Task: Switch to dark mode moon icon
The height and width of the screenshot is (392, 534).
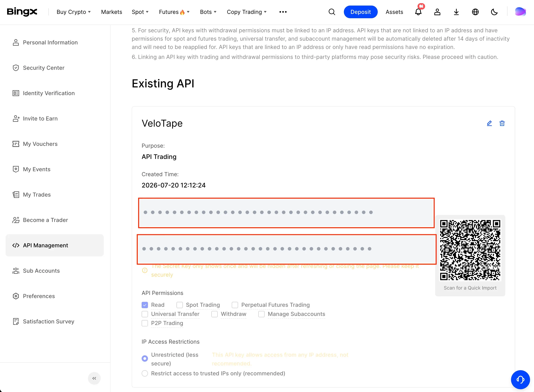Action: (x=494, y=12)
